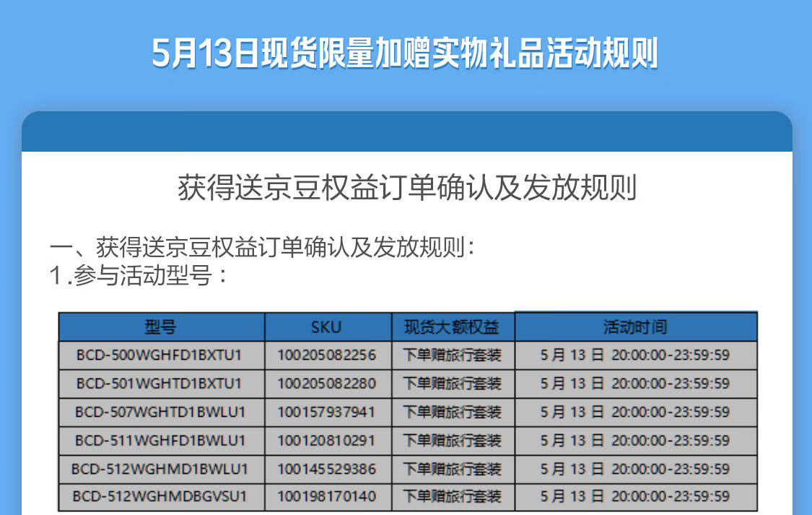Click 下单赠旅行套装 in the BCD-500WGHFD1BXTU1 row
The image size is (812, 515).
click(453, 355)
